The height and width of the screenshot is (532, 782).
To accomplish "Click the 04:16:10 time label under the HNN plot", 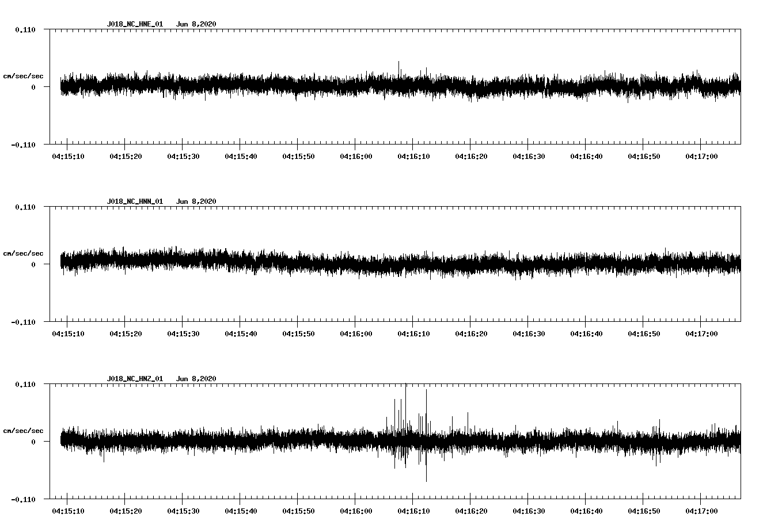I will (x=413, y=334).
